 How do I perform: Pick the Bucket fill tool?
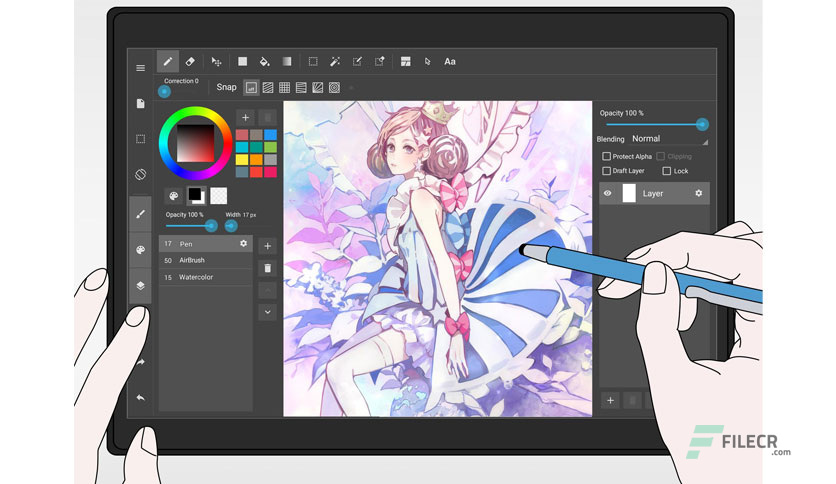264,62
